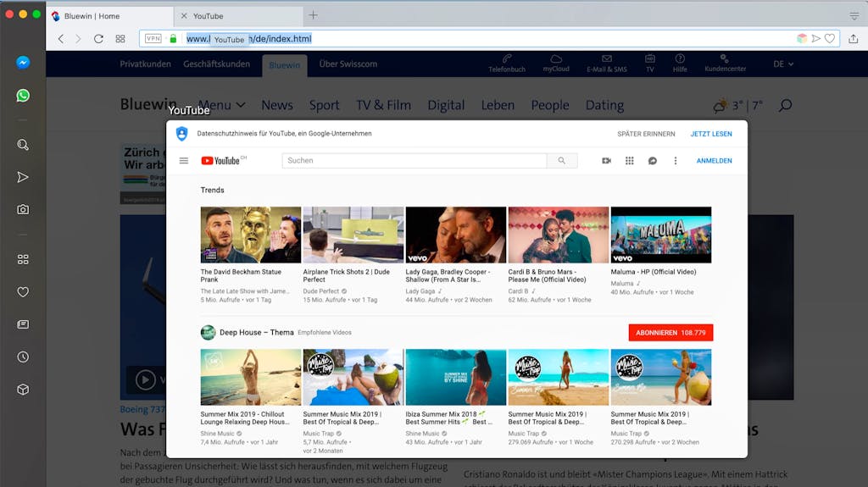Open The David Beckham Statue Prank thumbnail
Screen dimensions: 868x487
click(x=251, y=235)
